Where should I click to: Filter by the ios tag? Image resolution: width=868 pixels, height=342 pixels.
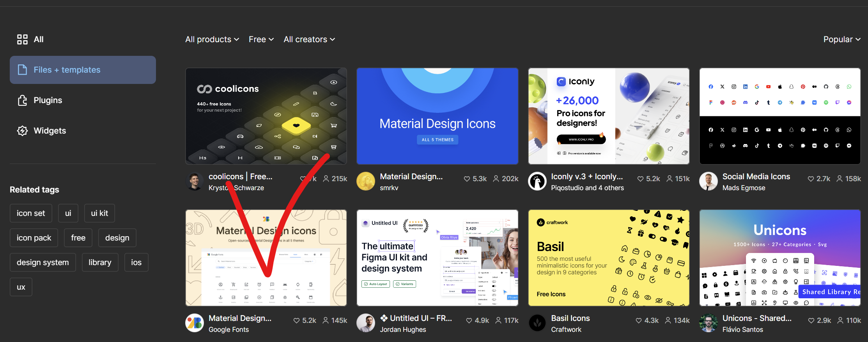(136, 262)
